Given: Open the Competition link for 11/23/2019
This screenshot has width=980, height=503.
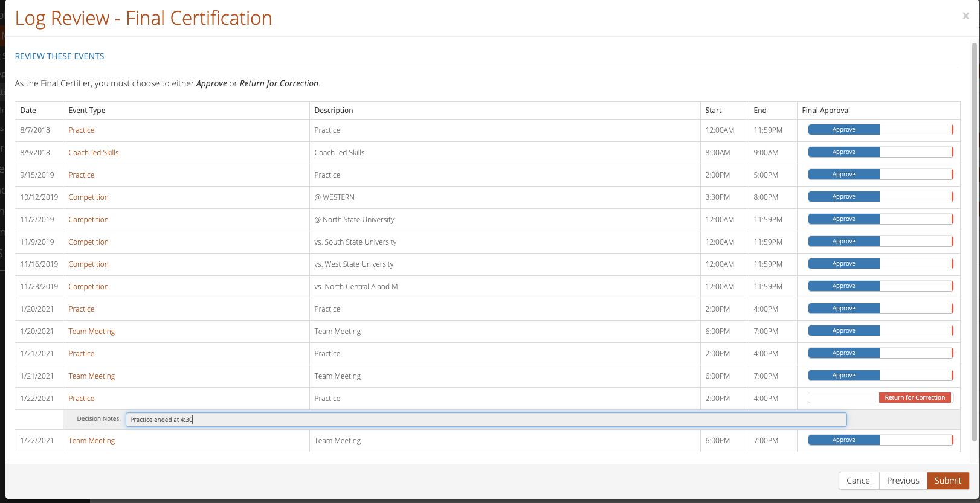Looking at the screenshot, I should (89, 287).
